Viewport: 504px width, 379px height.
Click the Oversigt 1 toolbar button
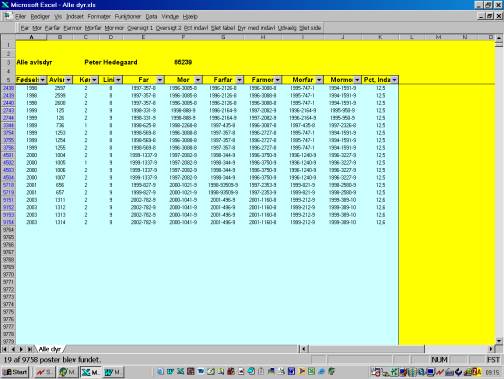(x=140, y=28)
